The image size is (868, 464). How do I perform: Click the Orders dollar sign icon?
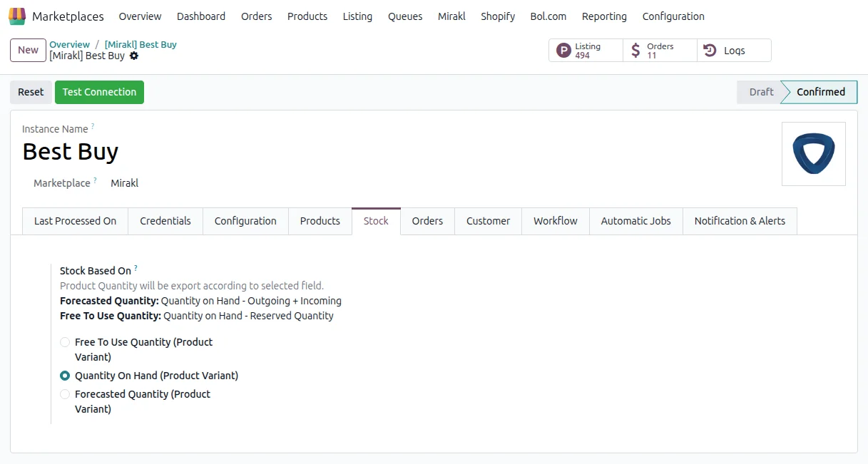(x=635, y=51)
